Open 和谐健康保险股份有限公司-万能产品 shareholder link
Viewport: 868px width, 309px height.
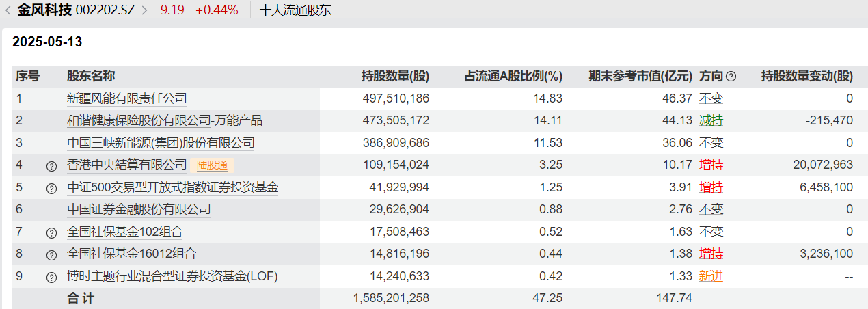(x=164, y=121)
